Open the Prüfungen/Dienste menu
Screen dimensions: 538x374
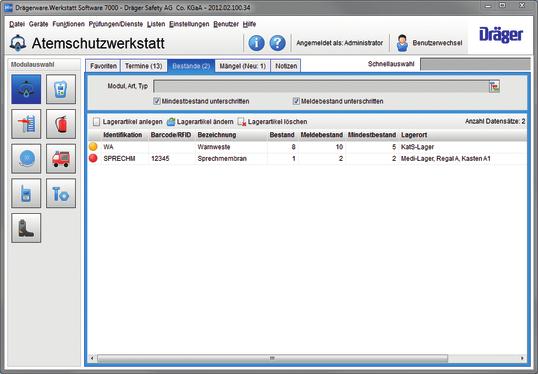point(116,24)
